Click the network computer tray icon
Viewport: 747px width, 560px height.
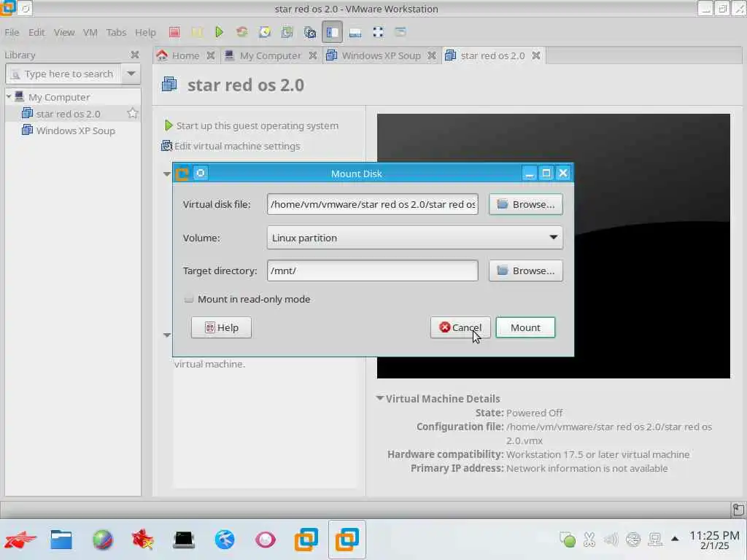pyautogui.click(x=655, y=540)
